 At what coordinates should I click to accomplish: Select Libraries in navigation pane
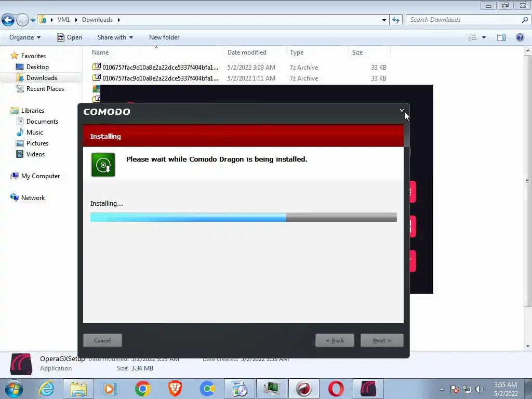33,110
